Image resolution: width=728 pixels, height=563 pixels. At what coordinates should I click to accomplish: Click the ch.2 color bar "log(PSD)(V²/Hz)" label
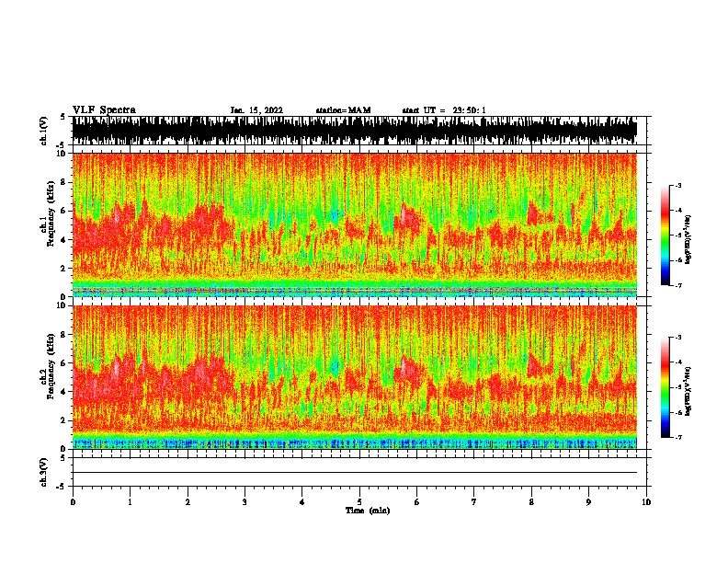coord(688,391)
